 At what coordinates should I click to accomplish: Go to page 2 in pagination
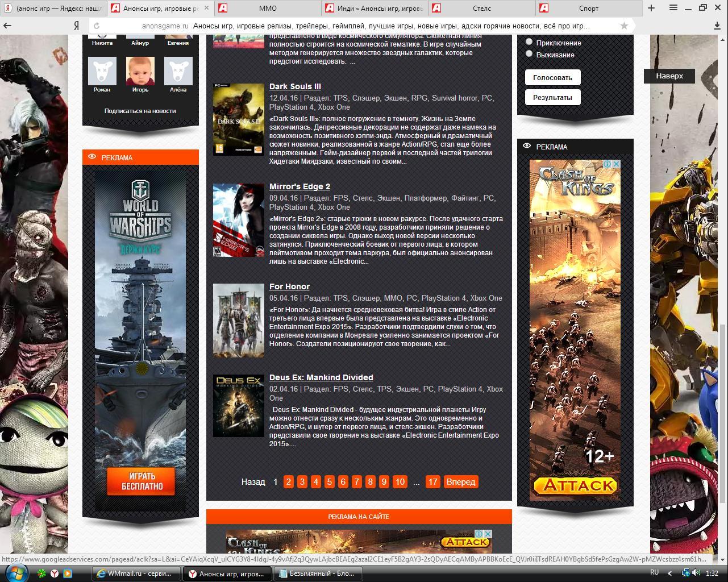289,482
